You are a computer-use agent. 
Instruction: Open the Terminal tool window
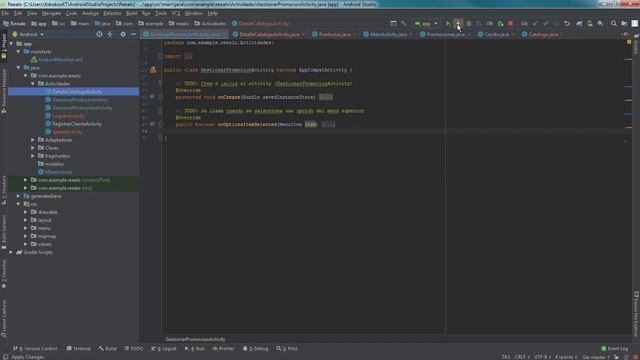tap(78, 349)
